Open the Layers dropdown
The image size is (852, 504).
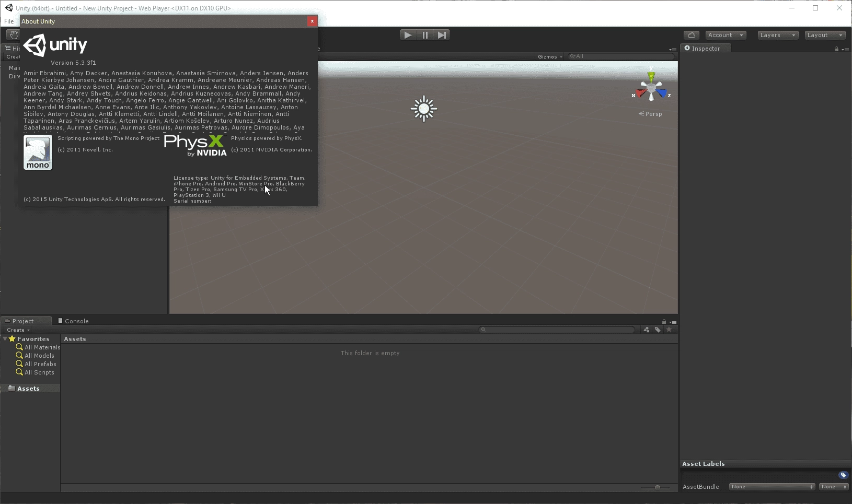point(778,35)
